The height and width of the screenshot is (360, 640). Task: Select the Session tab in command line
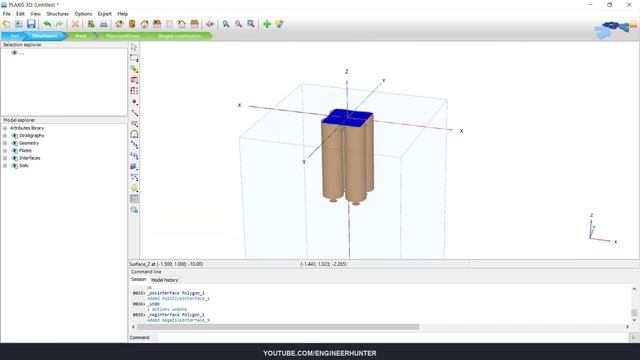[x=139, y=280]
